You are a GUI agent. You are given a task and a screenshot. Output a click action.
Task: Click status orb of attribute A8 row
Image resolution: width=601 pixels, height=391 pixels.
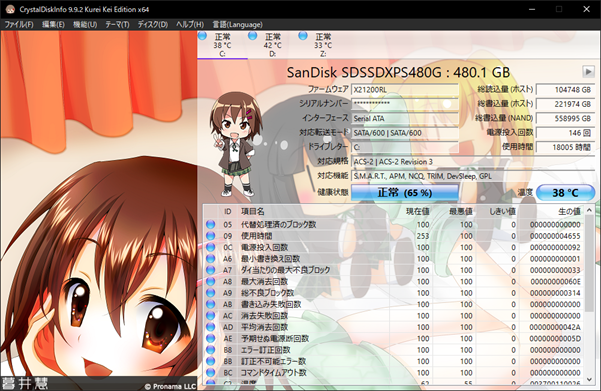pos(210,281)
